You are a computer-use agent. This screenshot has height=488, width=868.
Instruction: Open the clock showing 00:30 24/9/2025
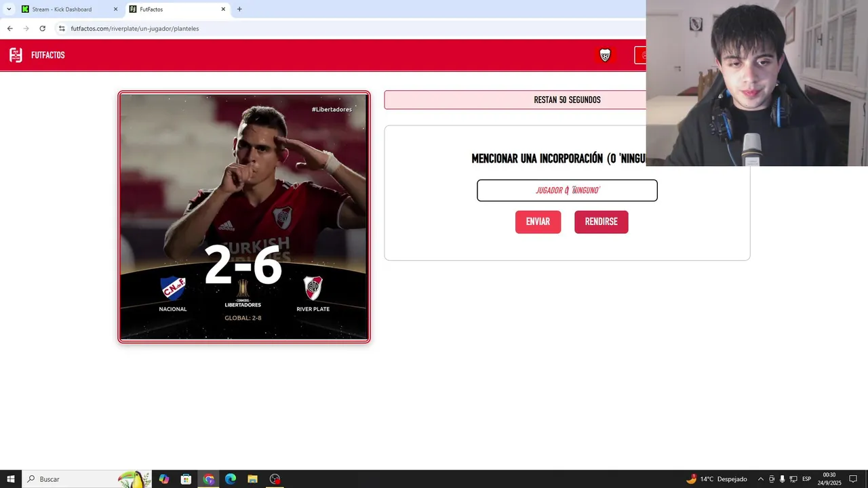(829, 479)
